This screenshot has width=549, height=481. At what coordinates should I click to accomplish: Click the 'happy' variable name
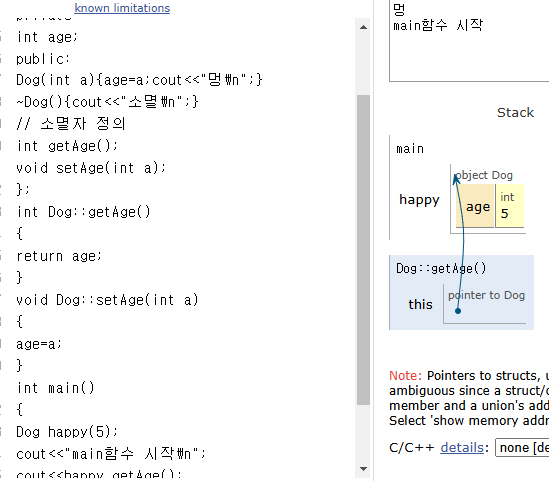[x=419, y=200]
